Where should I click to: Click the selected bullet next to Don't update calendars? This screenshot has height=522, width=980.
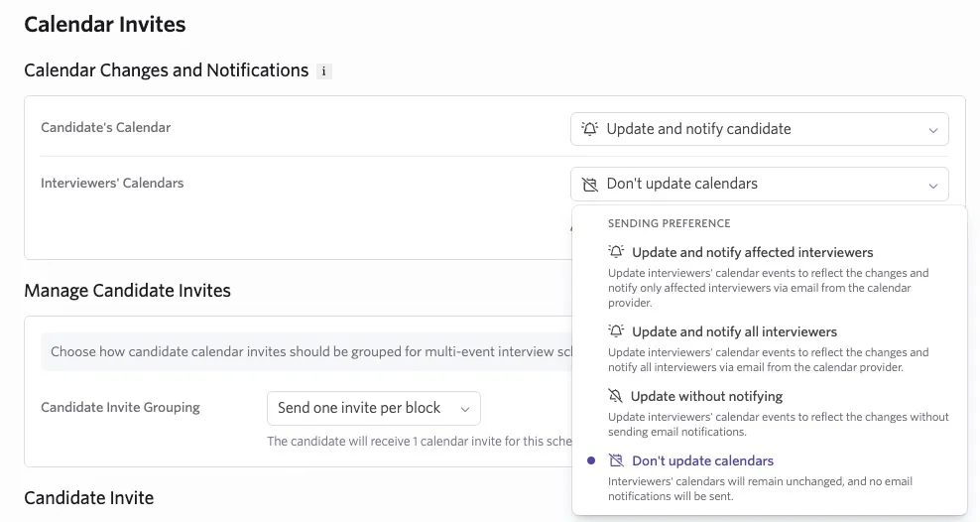591,460
